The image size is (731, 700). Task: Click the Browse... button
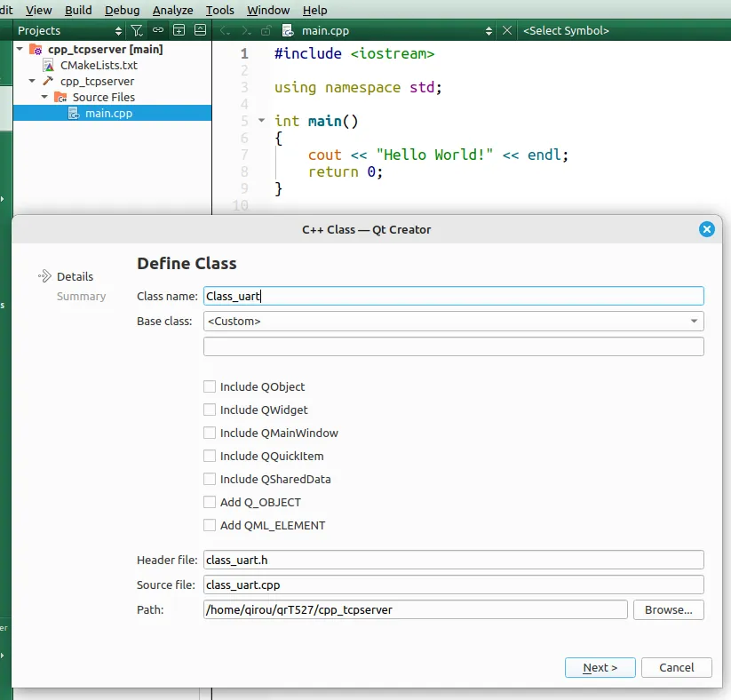coord(668,609)
